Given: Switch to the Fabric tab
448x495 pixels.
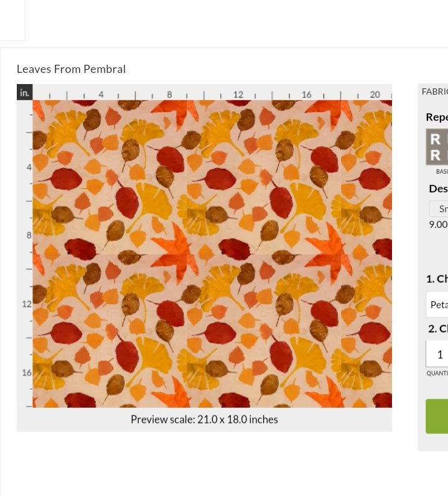Looking at the screenshot, I should click(434, 92).
